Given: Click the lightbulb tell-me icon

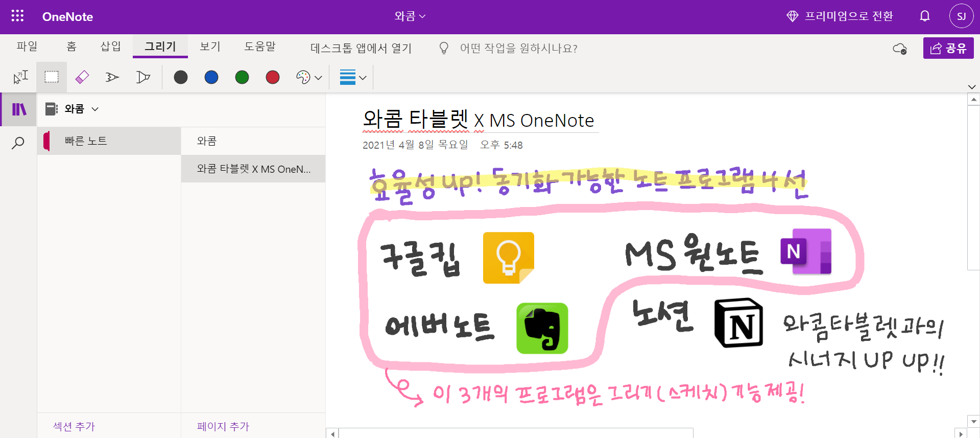Looking at the screenshot, I should coord(444,48).
